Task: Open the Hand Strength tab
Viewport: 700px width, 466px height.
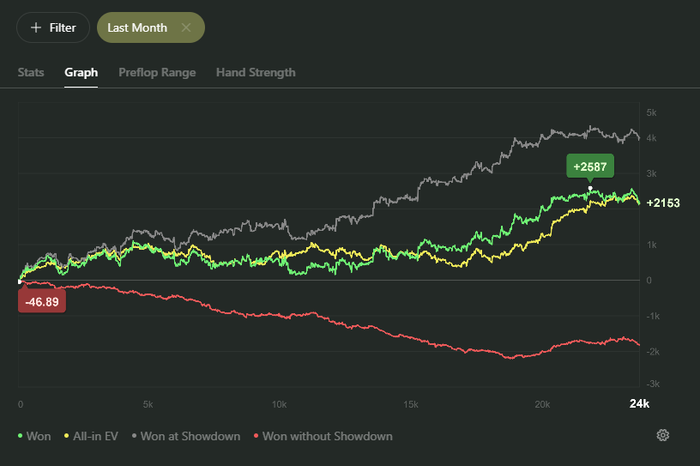Action: click(256, 72)
